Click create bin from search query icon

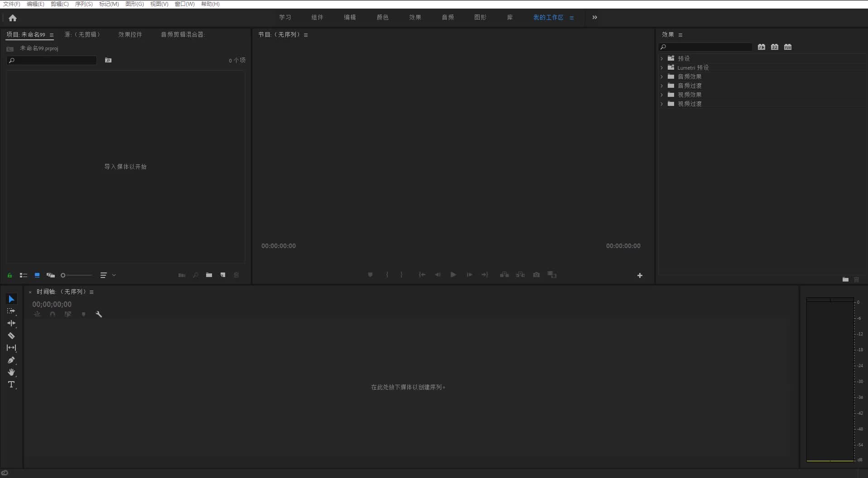pos(108,60)
